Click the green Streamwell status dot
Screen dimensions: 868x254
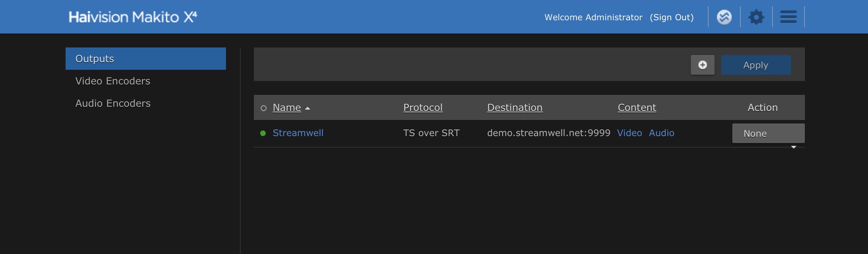click(x=263, y=133)
